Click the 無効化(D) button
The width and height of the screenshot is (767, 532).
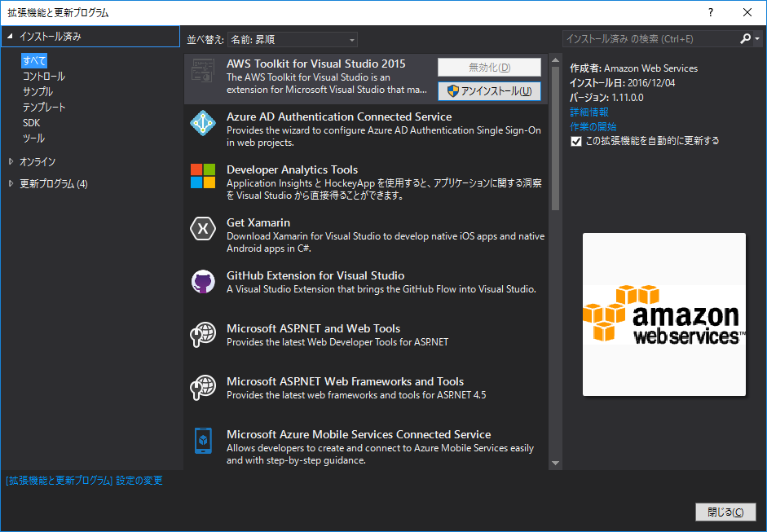pos(489,68)
